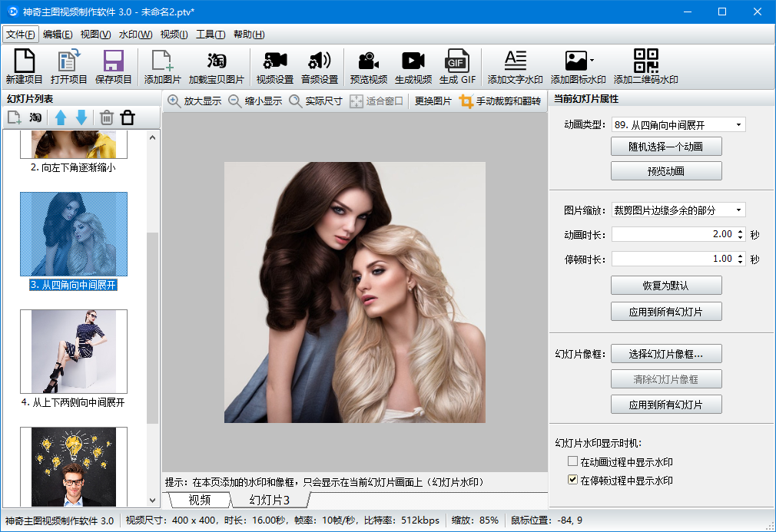Viewport: 776px width, 532px height.
Task: Click slide list scrollbar down arrow
Action: [x=152, y=501]
